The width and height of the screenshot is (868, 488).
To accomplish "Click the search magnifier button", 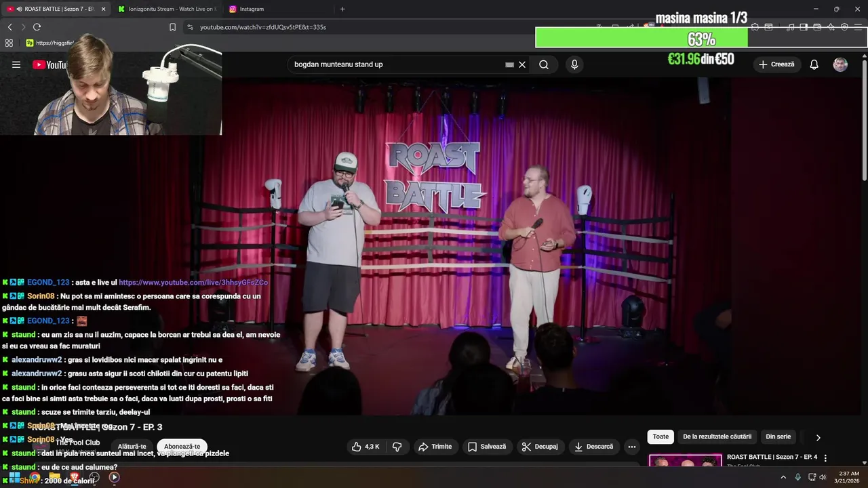I will click(544, 64).
